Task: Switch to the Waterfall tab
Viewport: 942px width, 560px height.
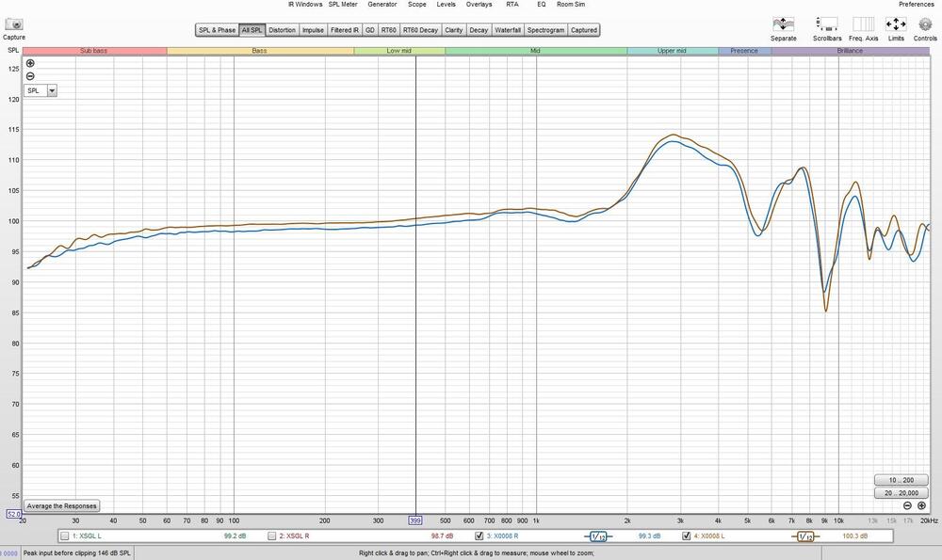Action: click(x=508, y=30)
